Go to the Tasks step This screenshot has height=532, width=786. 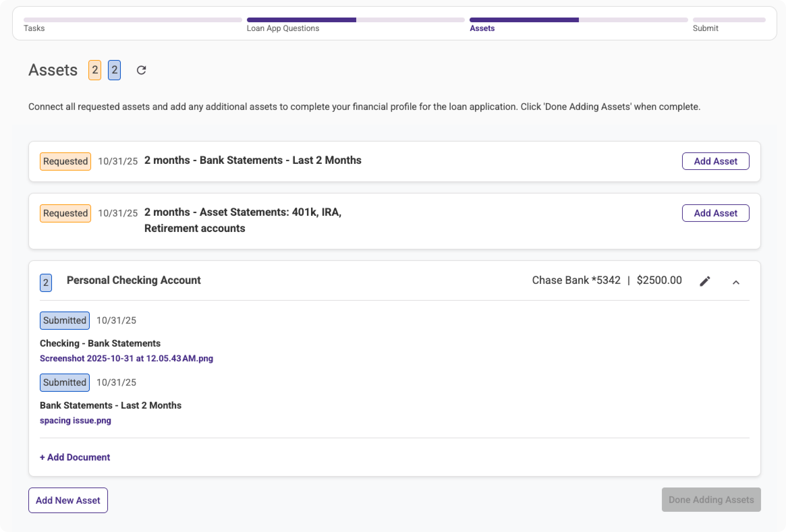34,28
